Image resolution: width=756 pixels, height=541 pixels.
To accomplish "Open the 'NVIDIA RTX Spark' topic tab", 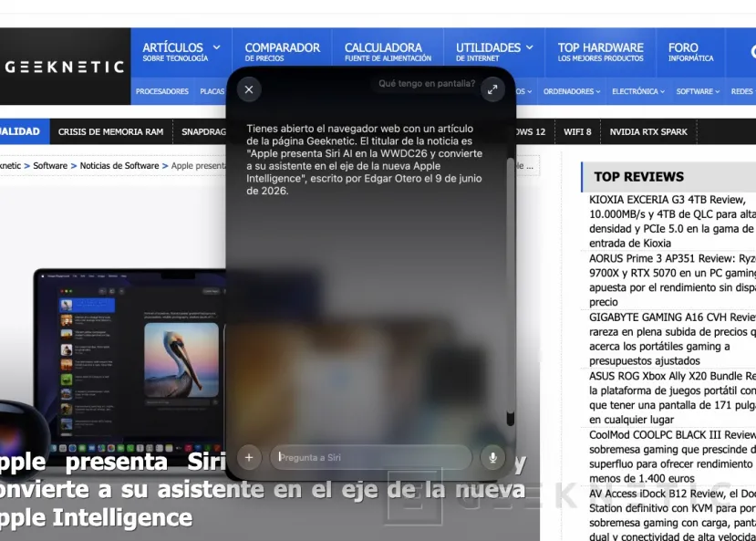I will click(648, 131).
